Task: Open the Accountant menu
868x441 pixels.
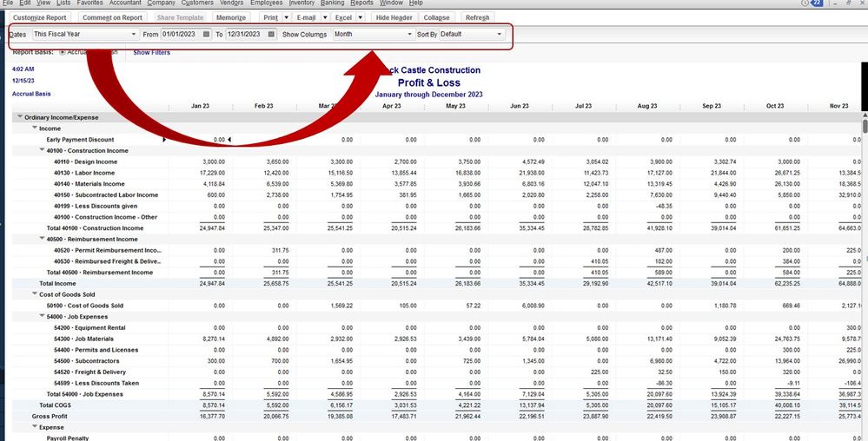Action: 125,3
